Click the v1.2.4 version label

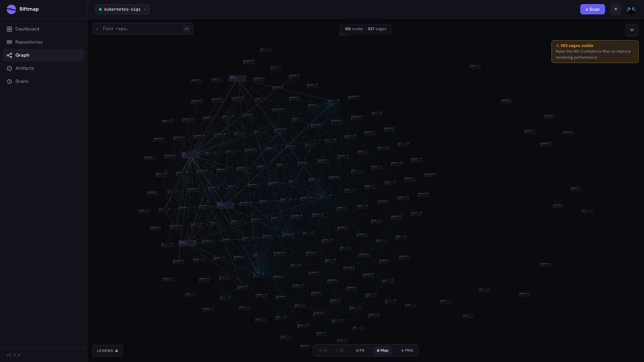point(13,355)
